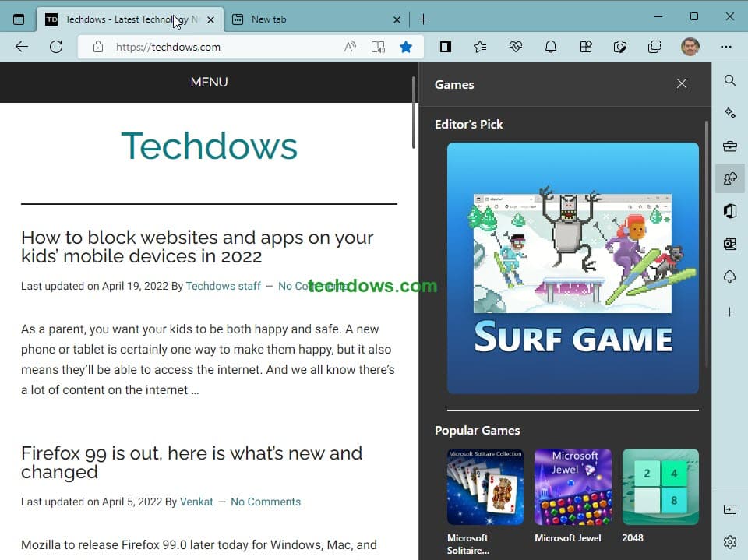Open sidebar notifications bell

(551, 47)
